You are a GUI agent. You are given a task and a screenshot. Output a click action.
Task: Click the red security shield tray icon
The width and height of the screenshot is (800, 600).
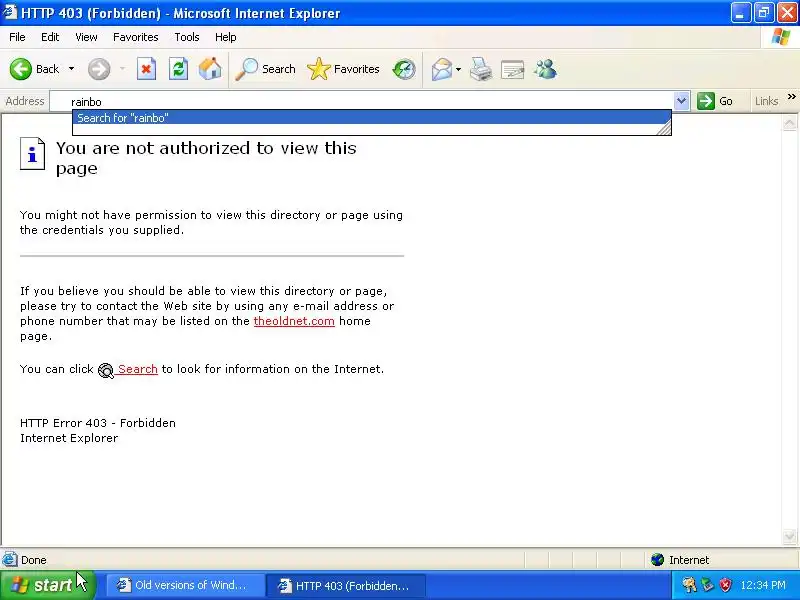click(x=726, y=585)
